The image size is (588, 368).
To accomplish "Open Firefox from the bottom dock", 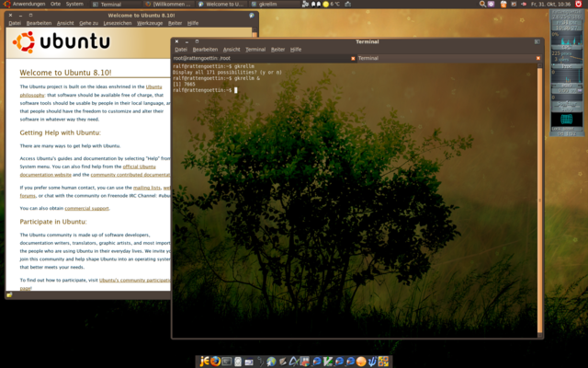I will tap(215, 362).
